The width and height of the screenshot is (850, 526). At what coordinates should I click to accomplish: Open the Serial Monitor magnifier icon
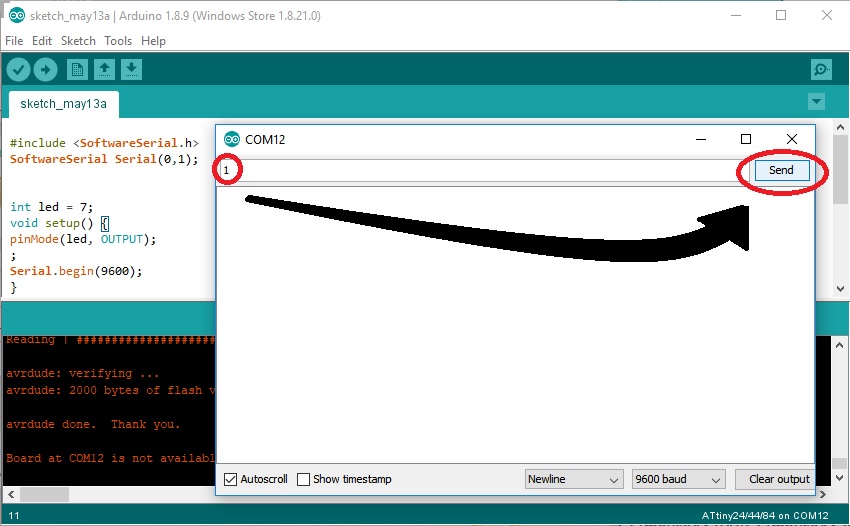point(821,69)
